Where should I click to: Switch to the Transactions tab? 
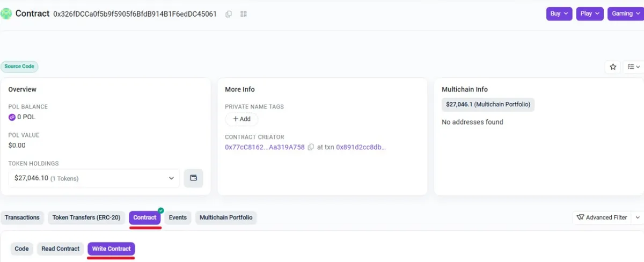(x=22, y=217)
